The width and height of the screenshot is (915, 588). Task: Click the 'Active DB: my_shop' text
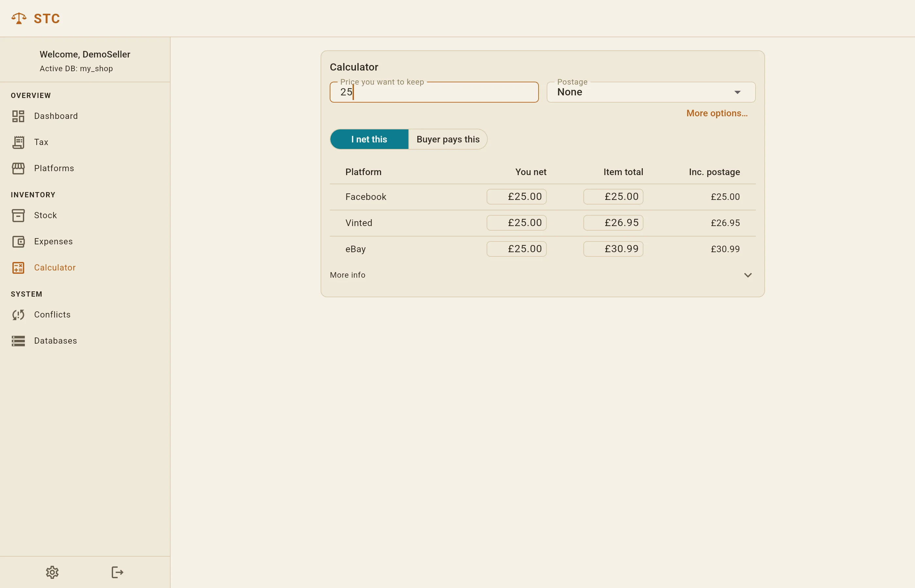(x=76, y=69)
